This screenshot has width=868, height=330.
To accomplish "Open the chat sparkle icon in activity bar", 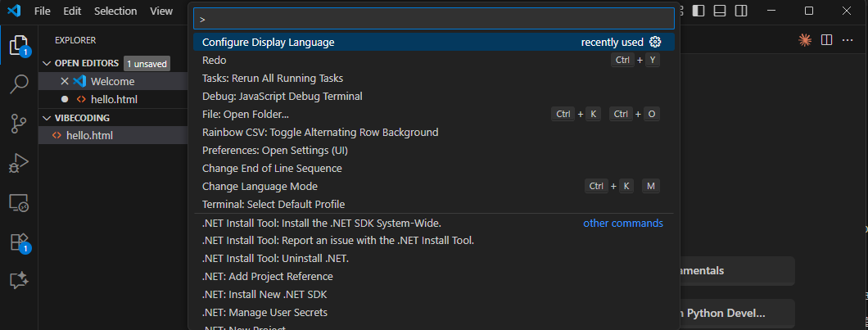I will click(x=19, y=280).
